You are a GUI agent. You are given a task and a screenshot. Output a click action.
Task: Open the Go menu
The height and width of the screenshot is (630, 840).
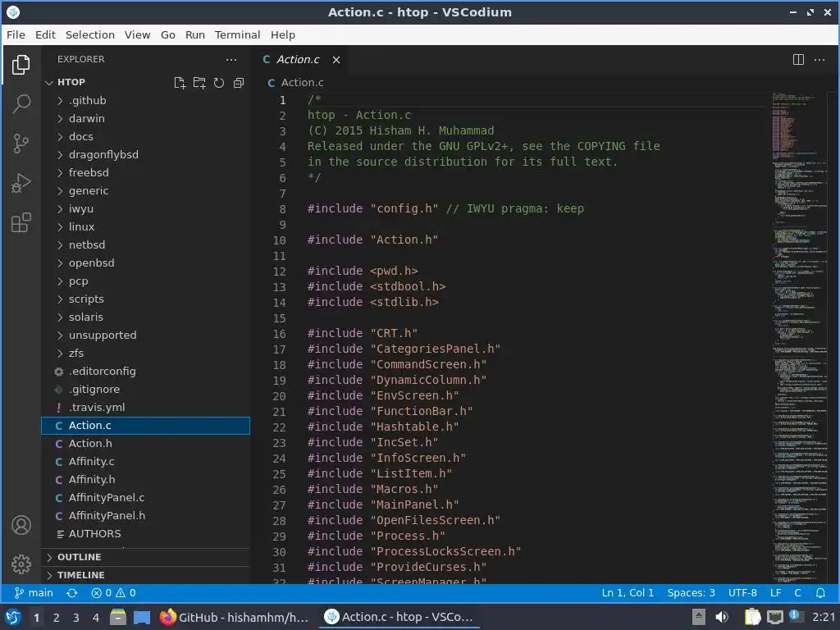[167, 34]
